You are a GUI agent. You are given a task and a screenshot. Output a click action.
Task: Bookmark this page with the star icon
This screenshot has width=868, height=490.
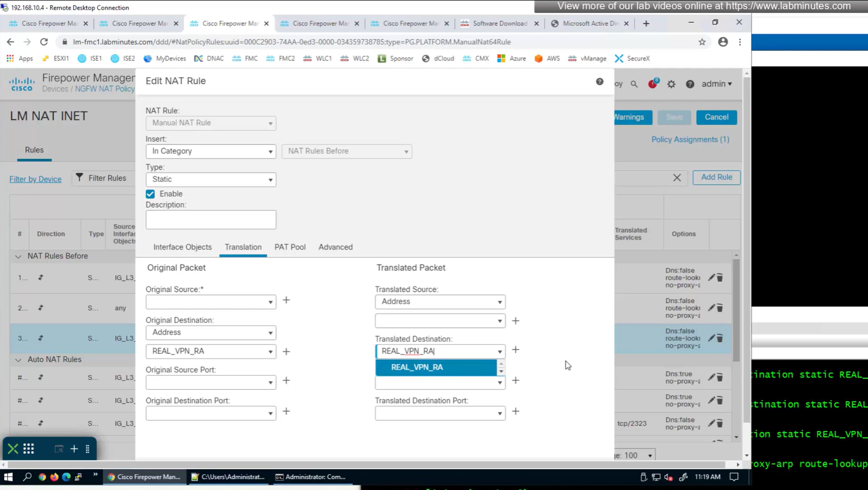coord(702,42)
